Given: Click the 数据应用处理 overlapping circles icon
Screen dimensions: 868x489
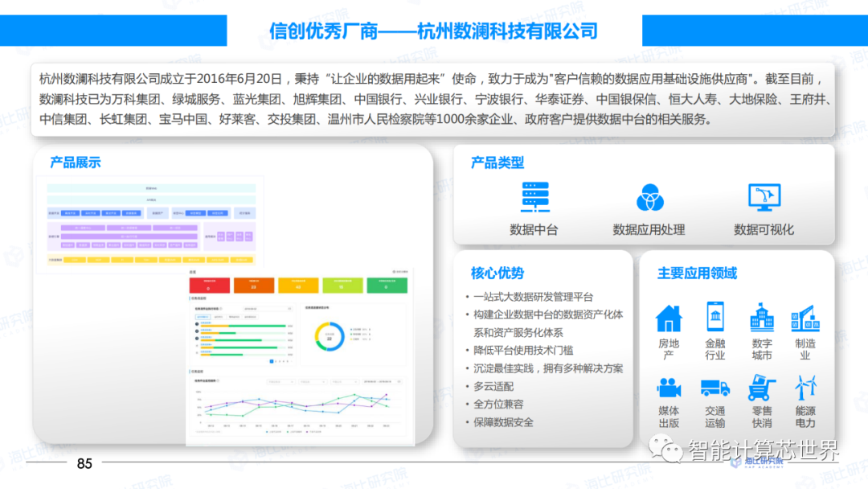Looking at the screenshot, I should [x=649, y=198].
